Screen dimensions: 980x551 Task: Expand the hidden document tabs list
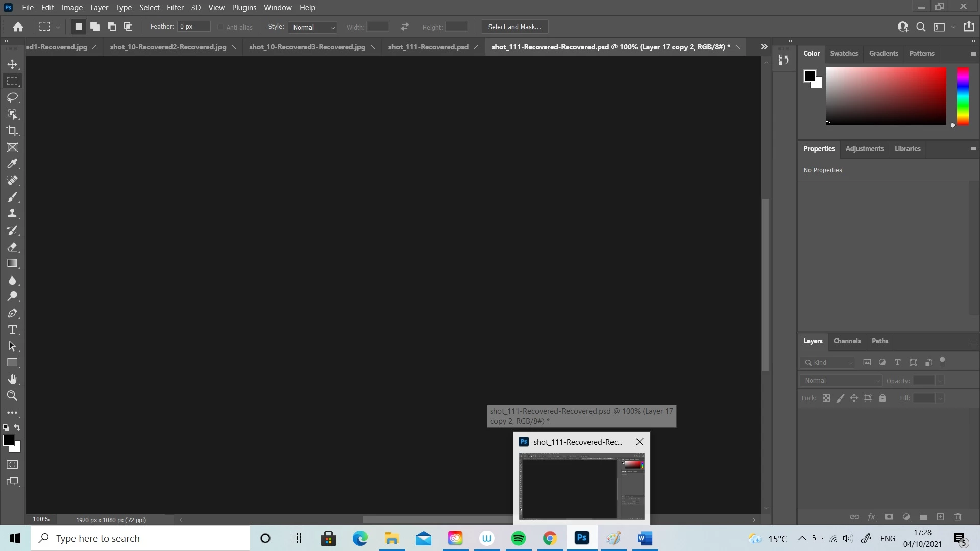(764, 47)
